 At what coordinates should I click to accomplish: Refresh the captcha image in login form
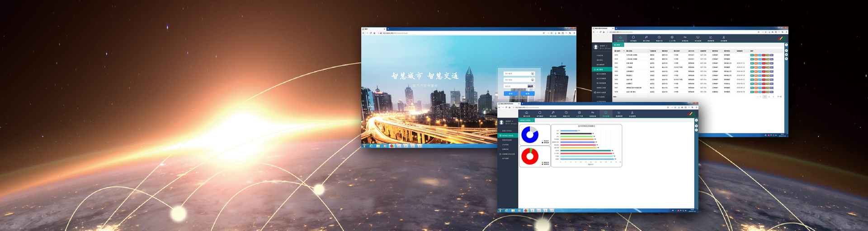click(531, 86)
